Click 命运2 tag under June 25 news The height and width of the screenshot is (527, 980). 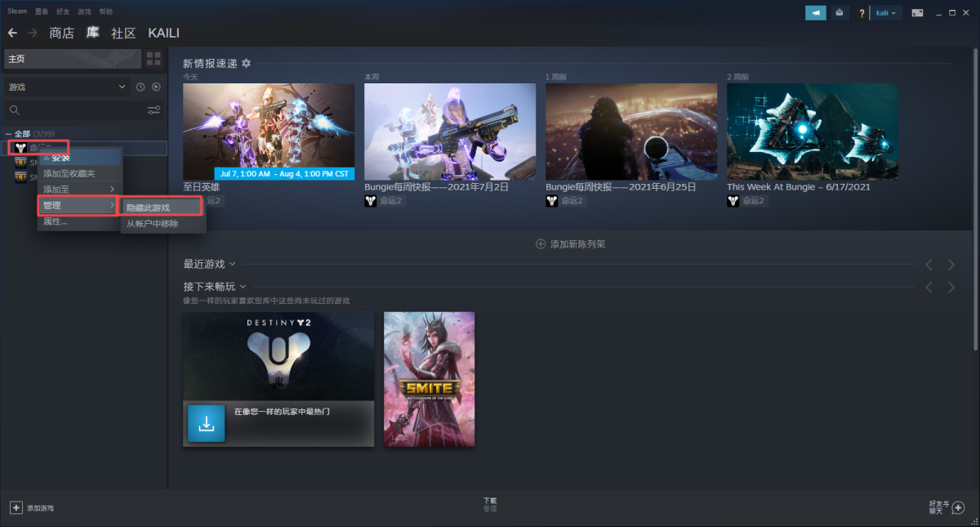point(565,200)
